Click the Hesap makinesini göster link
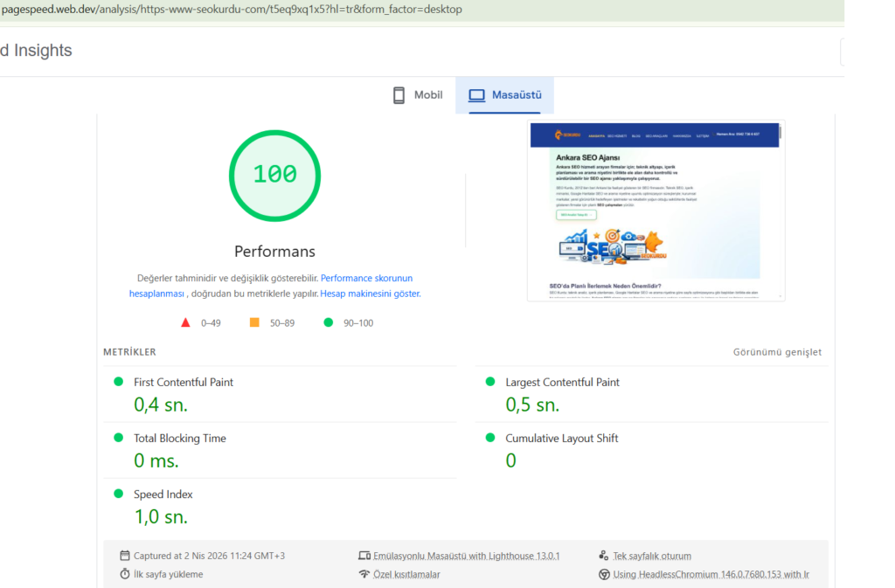The width and height of the screenshot is (895, 588). 371,294
